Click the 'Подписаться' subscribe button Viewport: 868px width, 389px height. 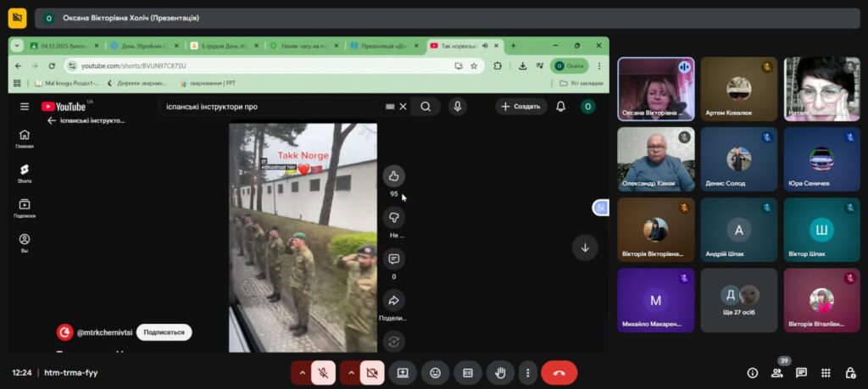tap(164, 332)
